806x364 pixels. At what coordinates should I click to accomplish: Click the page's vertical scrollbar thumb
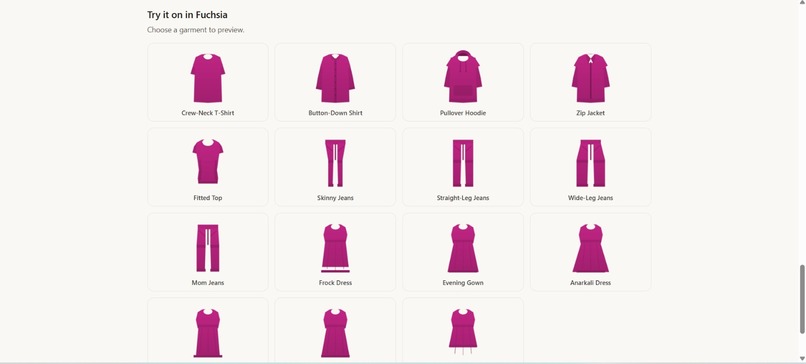click(x=802, y=299)
